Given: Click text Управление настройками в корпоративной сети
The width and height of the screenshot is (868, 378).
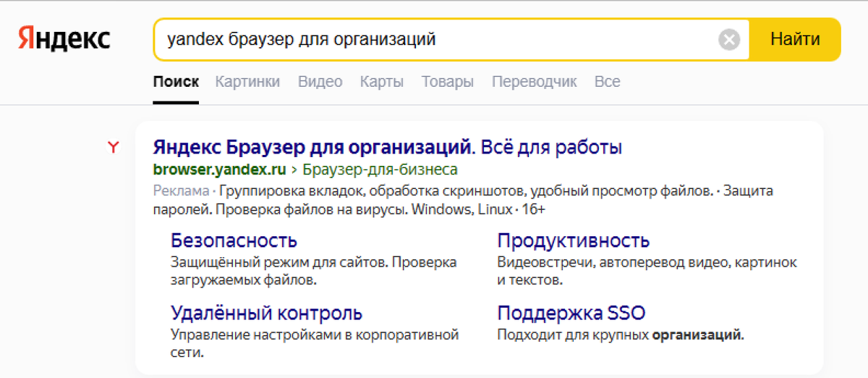Looking at the screenshot, I should [x=315, y=344].
